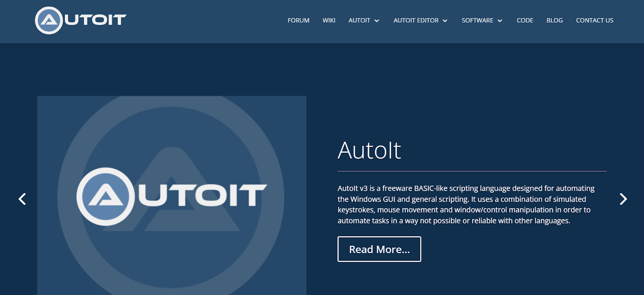This screenshot has height=295, width=644.
Task: Open the CODE navigation link
Action: (525, 20)
